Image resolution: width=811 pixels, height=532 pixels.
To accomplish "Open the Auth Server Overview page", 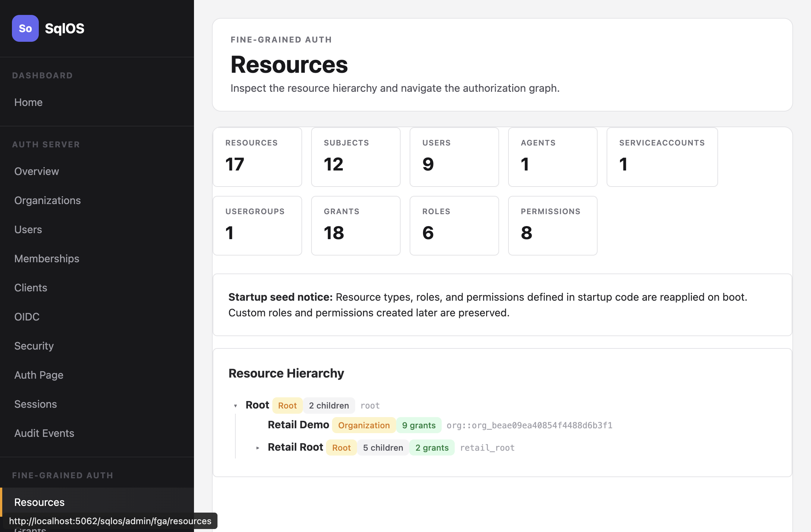I will [37, 171].
